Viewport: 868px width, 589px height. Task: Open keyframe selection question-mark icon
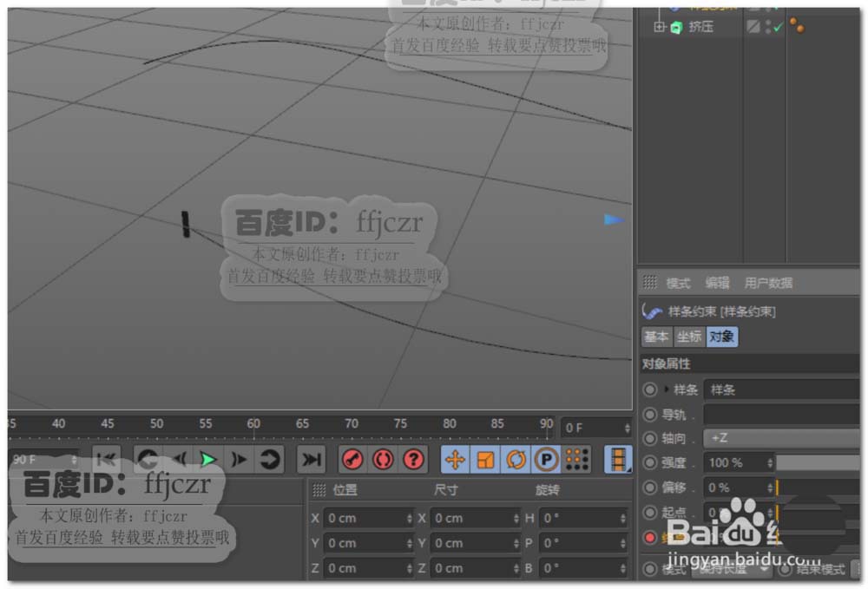413,459
